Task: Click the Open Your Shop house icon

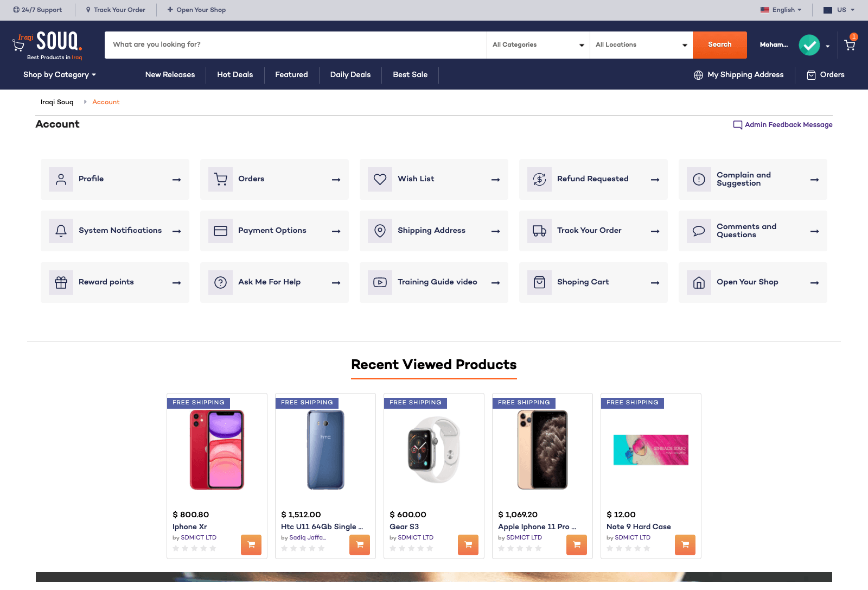Action: click(699, 282)
